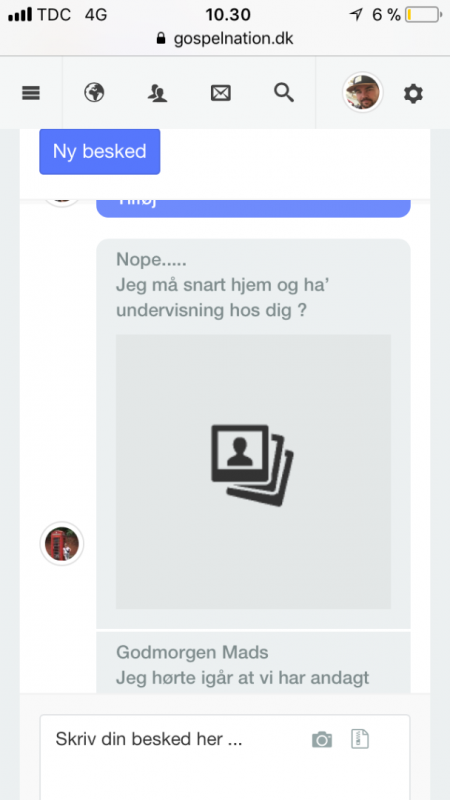Click the search magnifier icon
The image size is (450, 800).
tap(284, 93)
